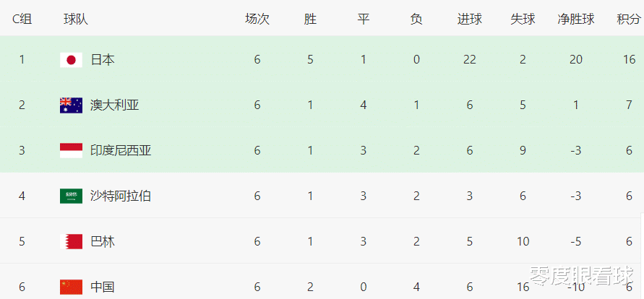Select the 印度尼西亚 team name
Viewport: 644px width, 299px height.
pyautogui.click(x=121, y=151)
